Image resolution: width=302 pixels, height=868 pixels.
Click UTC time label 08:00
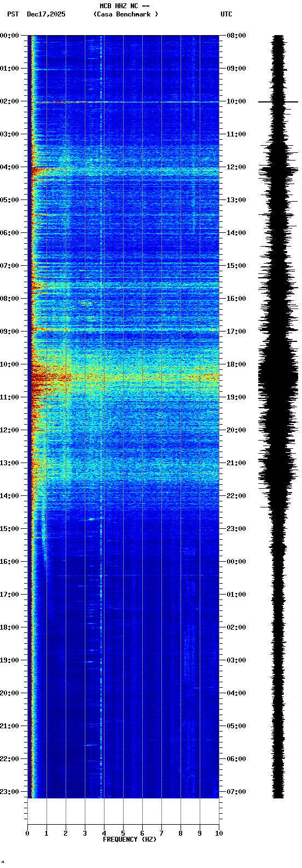pyautogui.click(x=236, y=36)
